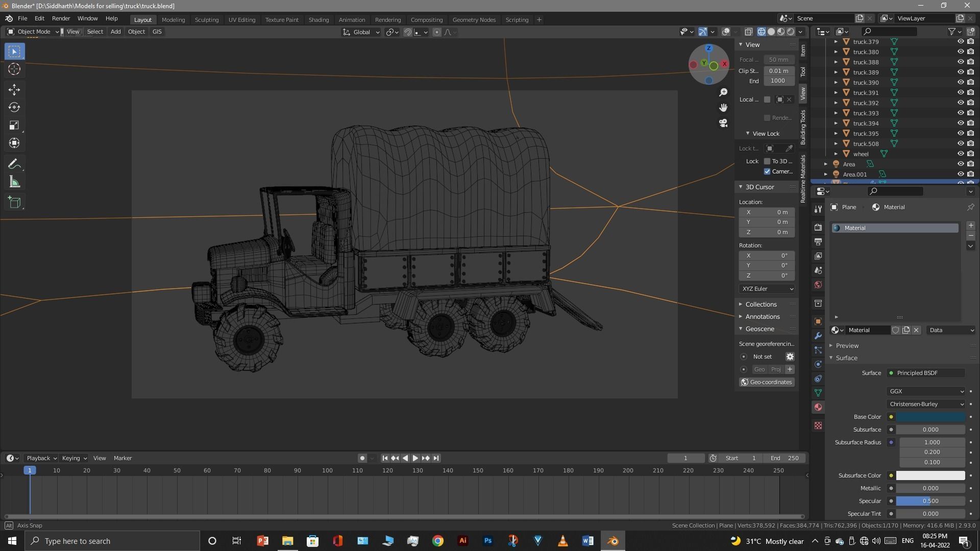Open the Texture properties checker icon
This screenshot has height=551, width=980.
(818, 425)
